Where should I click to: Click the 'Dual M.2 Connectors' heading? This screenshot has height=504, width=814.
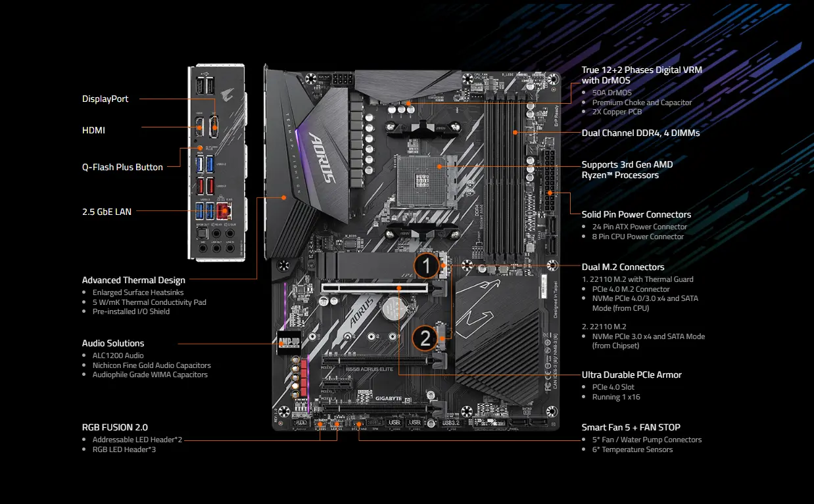click(622, 267)
